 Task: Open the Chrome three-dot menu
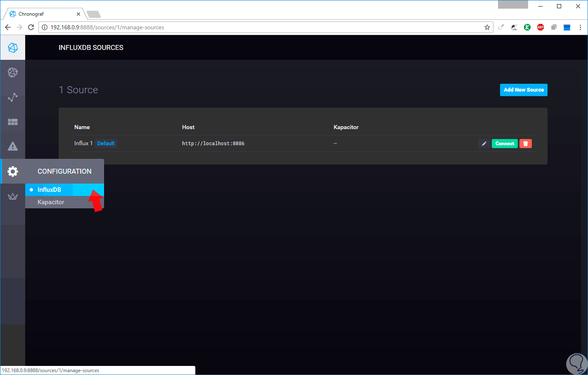pos(580,27)
